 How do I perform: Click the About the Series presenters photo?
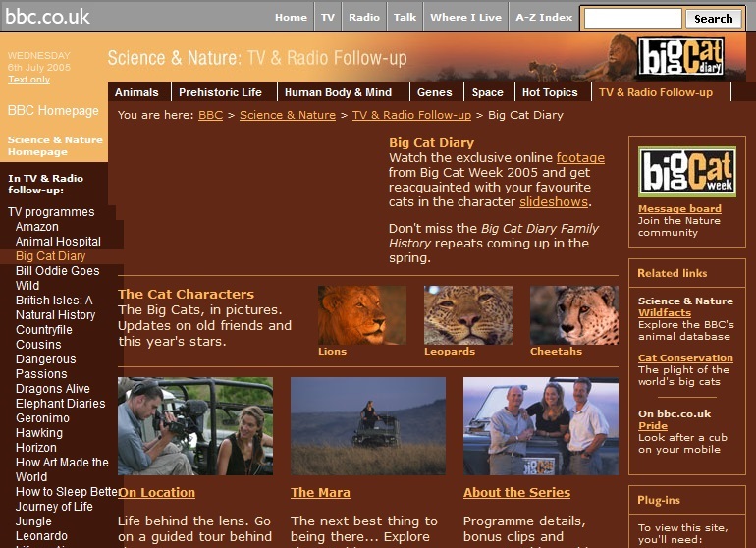(541, 426)
